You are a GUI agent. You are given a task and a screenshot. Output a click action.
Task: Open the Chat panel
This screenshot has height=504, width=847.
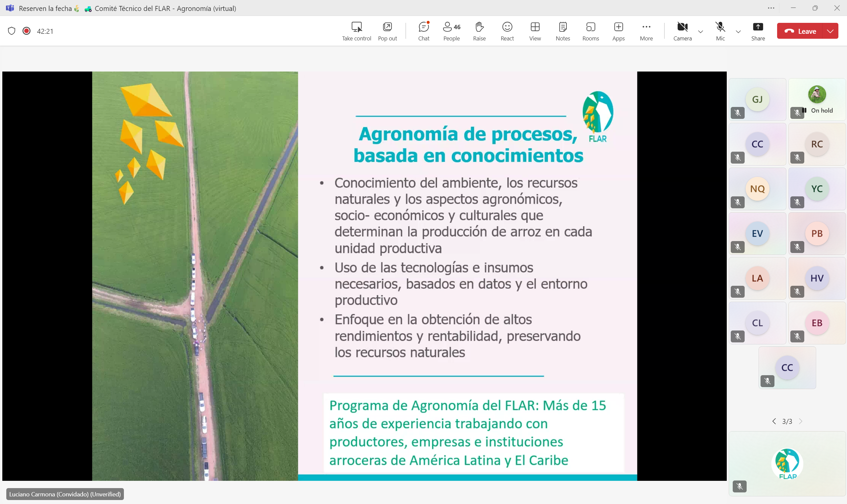point(424,31)
